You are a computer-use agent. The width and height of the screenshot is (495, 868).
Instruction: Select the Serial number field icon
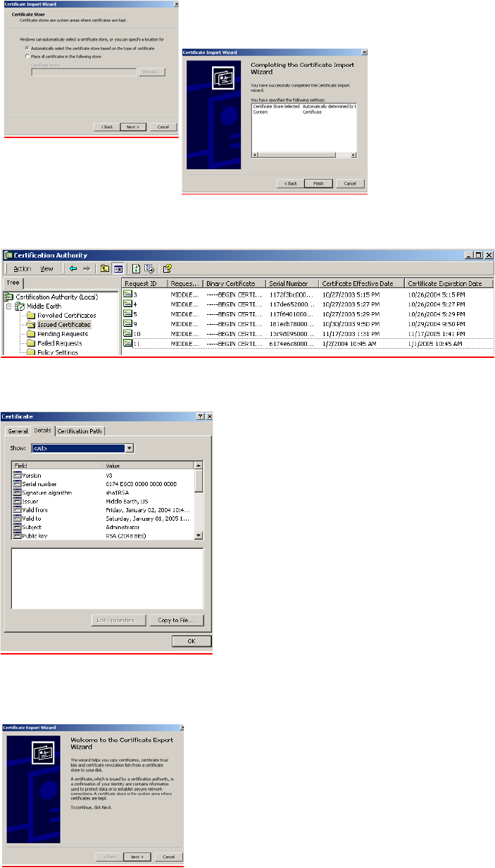[17, 465]
